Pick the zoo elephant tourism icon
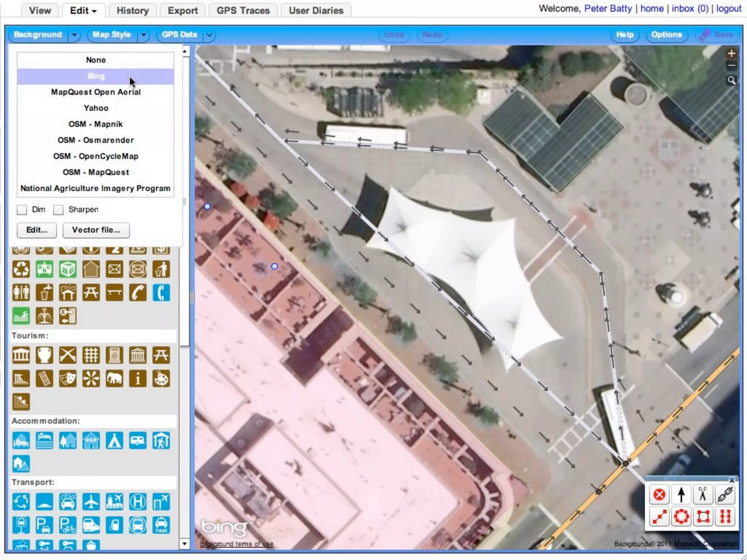The image size is (747, 560). click(114, 379)
